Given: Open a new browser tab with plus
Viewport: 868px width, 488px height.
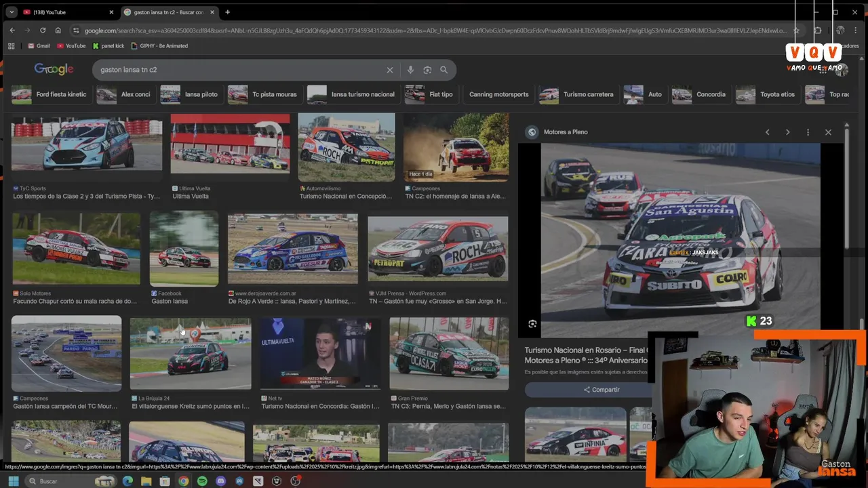Looking at the screenshot, I should tap(227, 12).
